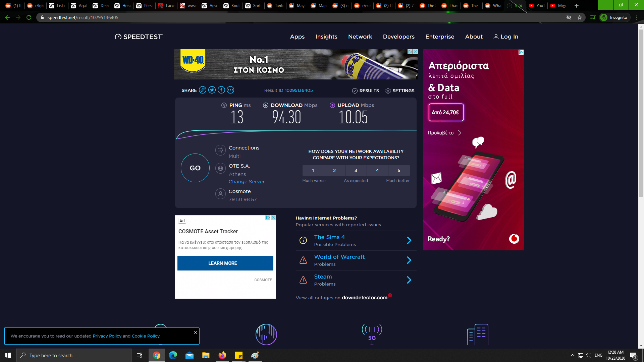Viewport: 644px width, 362px height.
Task: Open the Apps menu
Action: point(297,37)
